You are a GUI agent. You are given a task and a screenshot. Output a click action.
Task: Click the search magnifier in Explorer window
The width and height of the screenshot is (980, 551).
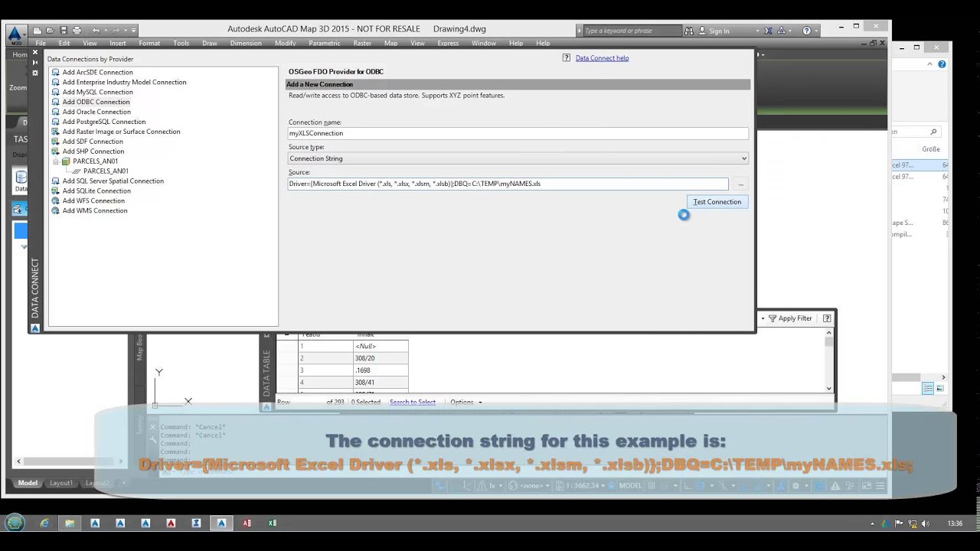[x=933, y=132]
